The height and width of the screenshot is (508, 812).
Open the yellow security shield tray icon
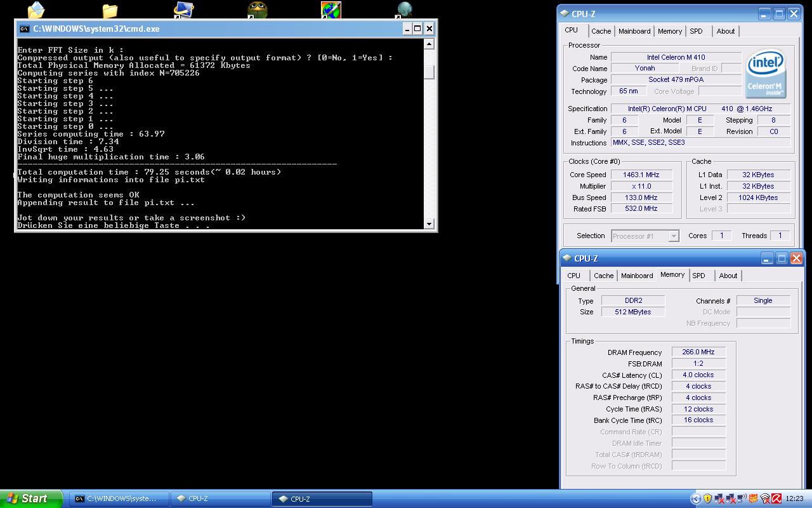point(707,499)
